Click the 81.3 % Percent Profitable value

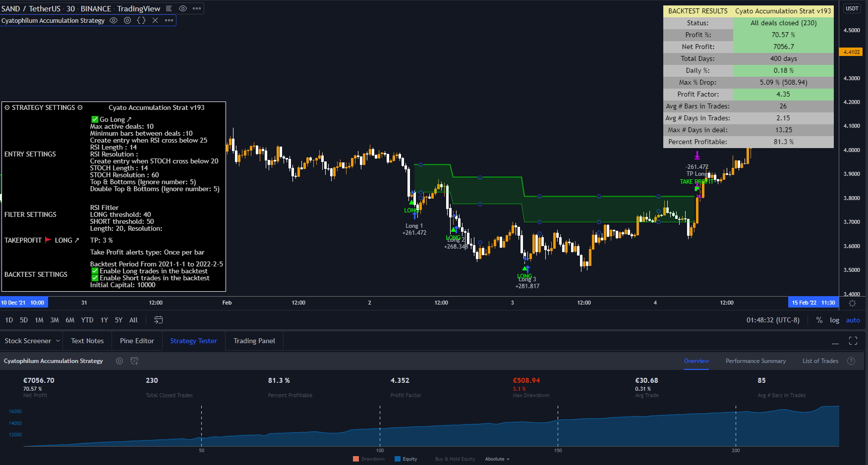coord(279,380)
